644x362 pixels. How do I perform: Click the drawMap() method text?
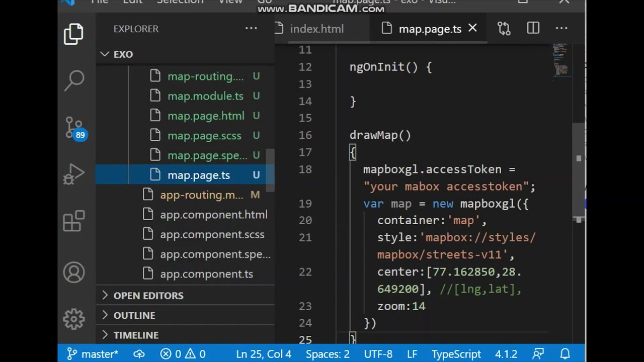coord(380,135)
